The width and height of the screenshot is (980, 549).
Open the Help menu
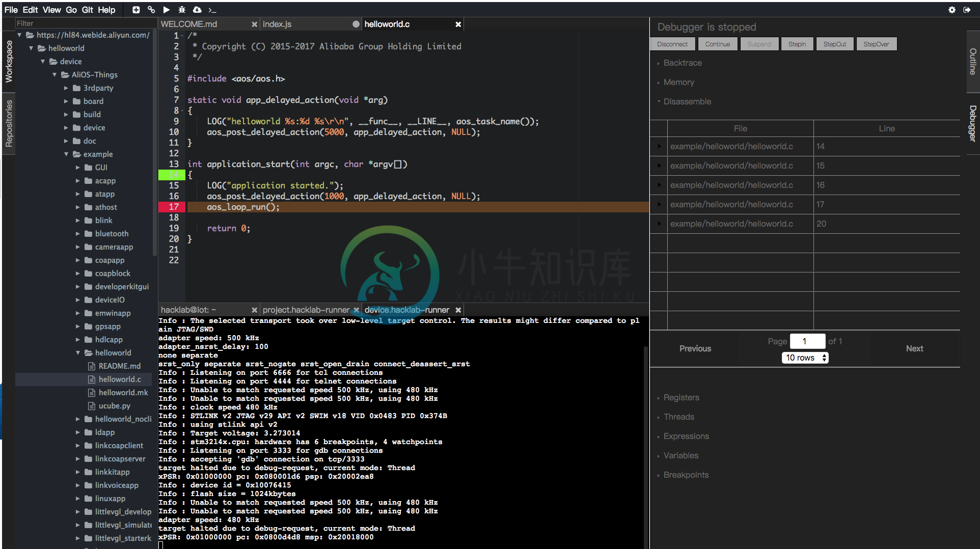pyautogui.click(x=106, y=10)
